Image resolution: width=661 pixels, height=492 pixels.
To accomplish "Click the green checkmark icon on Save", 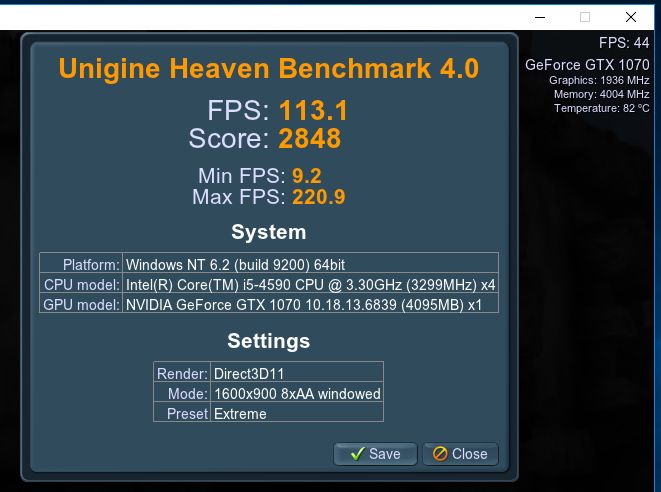I will coord(357,454).
